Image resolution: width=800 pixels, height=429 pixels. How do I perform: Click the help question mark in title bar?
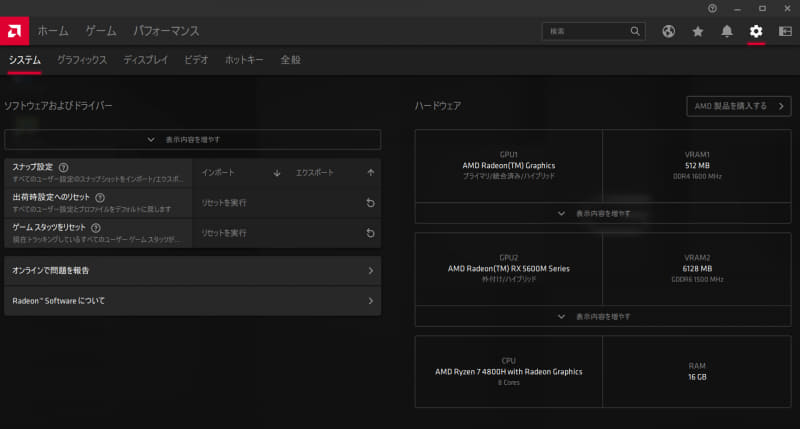712,9
